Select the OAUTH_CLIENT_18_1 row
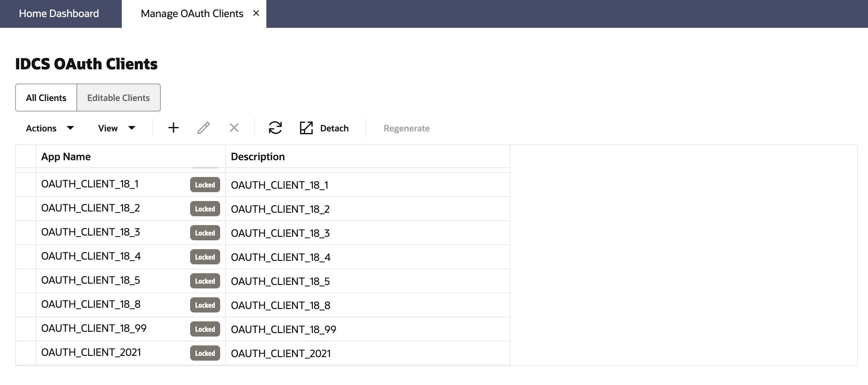 coord(90,184)
